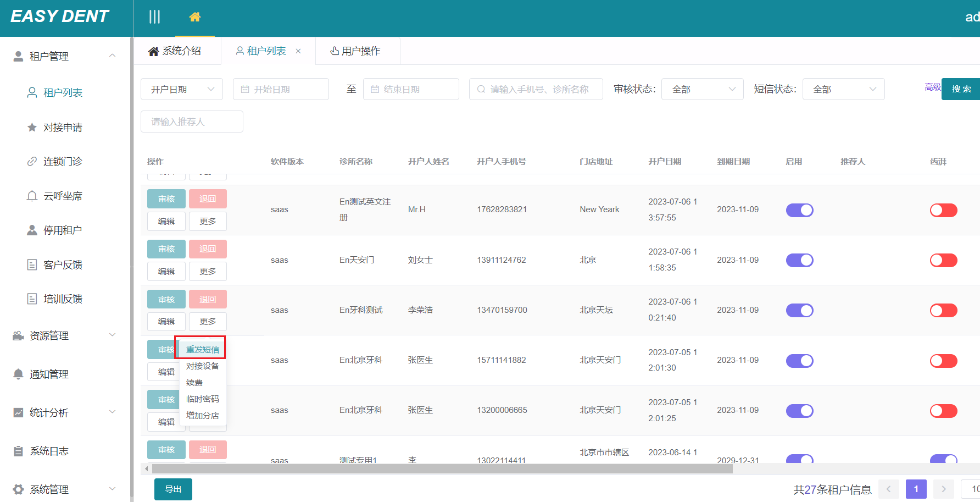
Task: Click the gear icon next to 系统管理
Action: (18, 489)
